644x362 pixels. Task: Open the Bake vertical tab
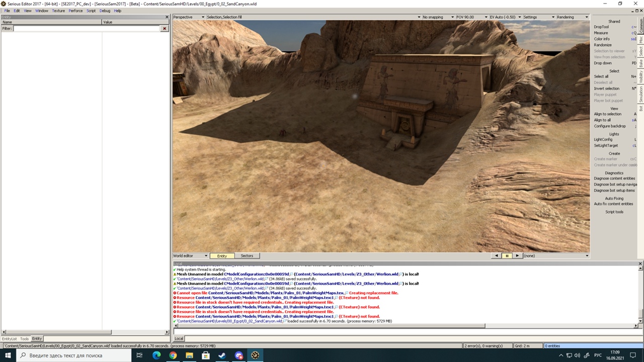[x=641, y=63]
